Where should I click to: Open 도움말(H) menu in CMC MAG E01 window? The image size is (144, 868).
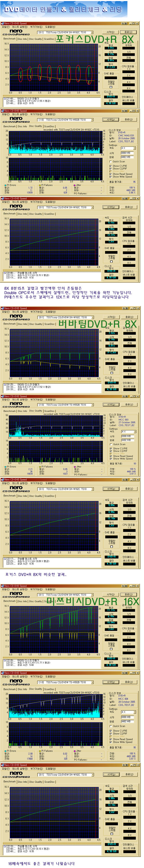click(51, 114)
